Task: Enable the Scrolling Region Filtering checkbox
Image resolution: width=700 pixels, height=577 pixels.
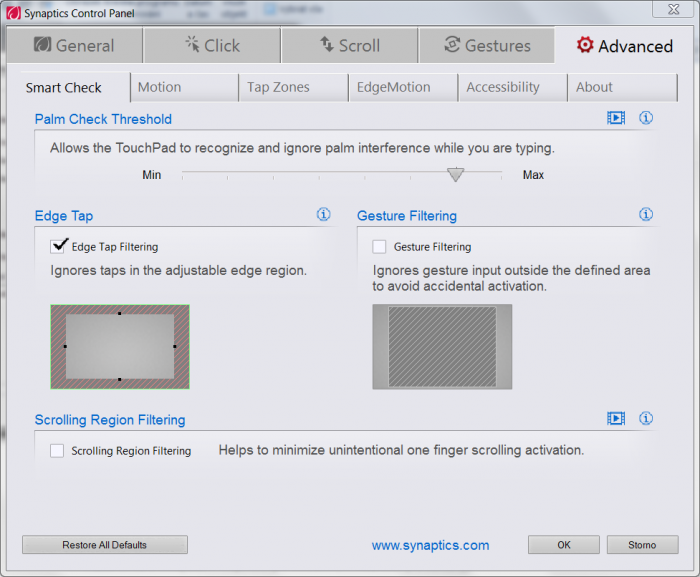Action: [58, 451]
